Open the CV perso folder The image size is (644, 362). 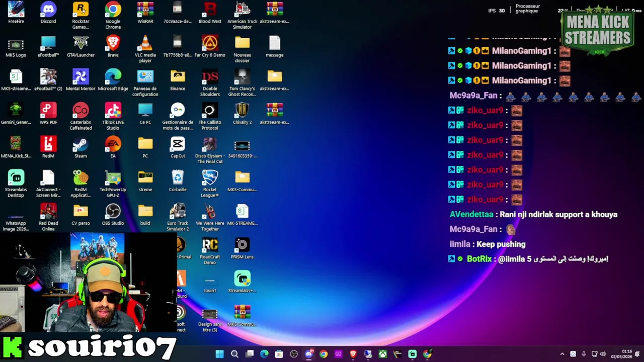[x=80, y=215]
